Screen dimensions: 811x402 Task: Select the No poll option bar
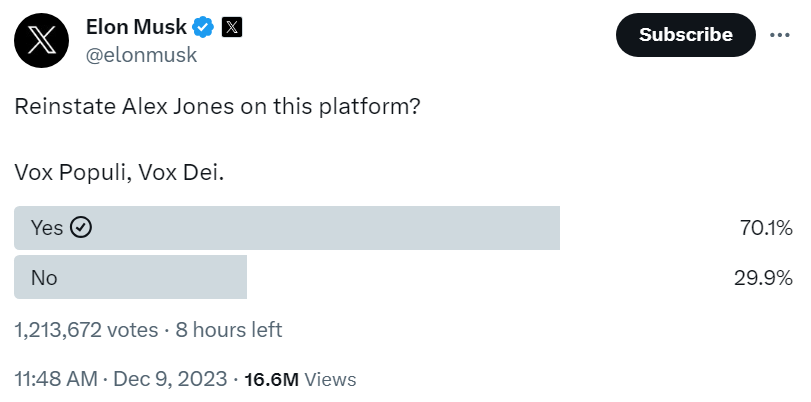point(130,277)
